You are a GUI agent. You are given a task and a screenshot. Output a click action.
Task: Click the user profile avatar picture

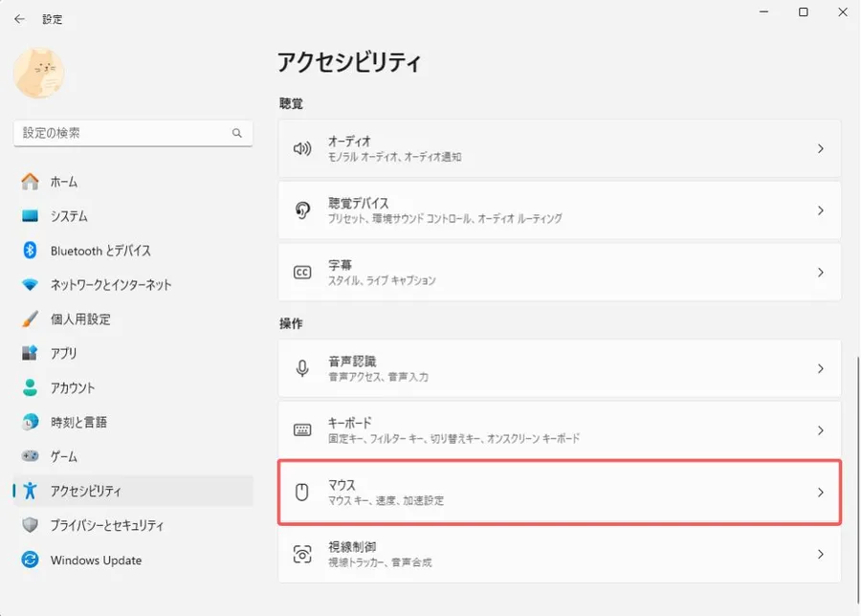[x=39, y=73]
